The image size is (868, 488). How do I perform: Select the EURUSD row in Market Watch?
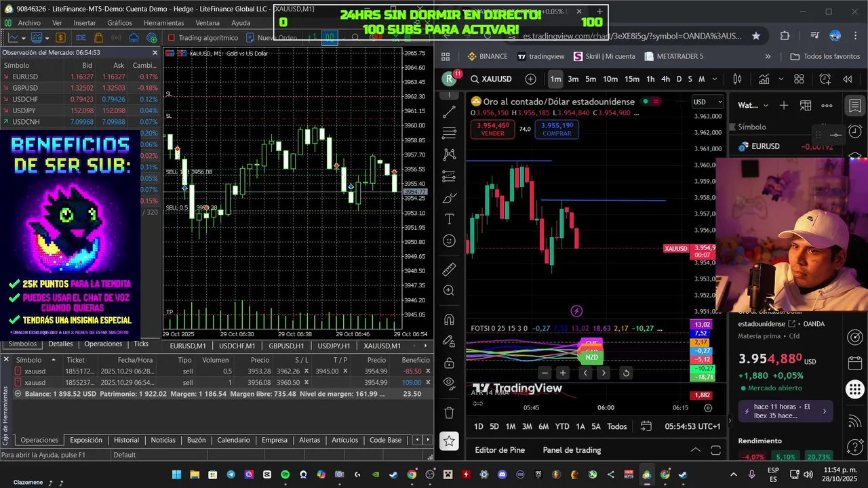81,77
